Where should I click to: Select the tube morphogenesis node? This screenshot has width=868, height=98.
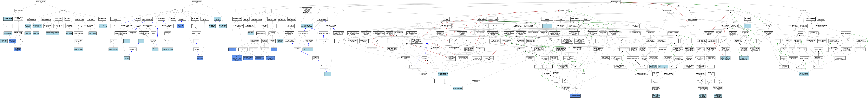point(324,41)
